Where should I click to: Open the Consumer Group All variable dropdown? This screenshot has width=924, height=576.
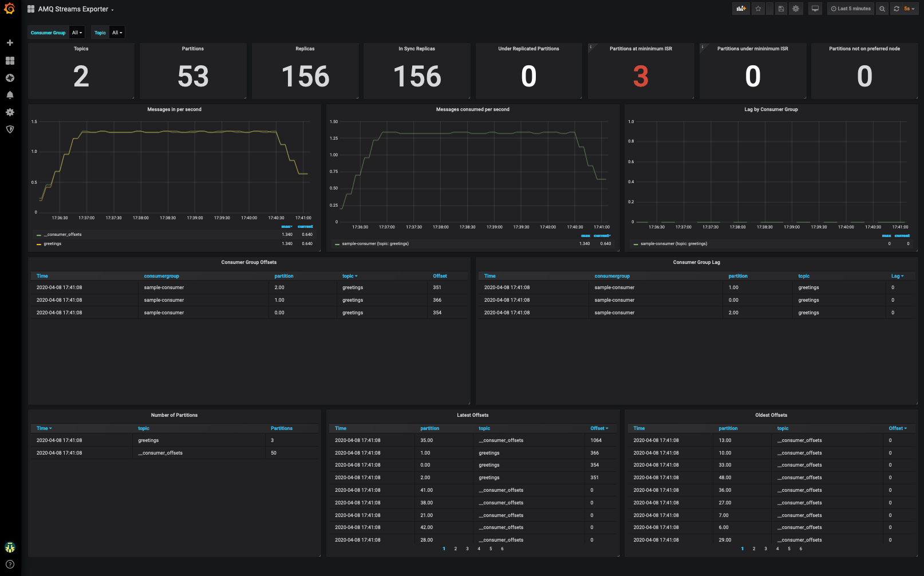tap(77, 33)
